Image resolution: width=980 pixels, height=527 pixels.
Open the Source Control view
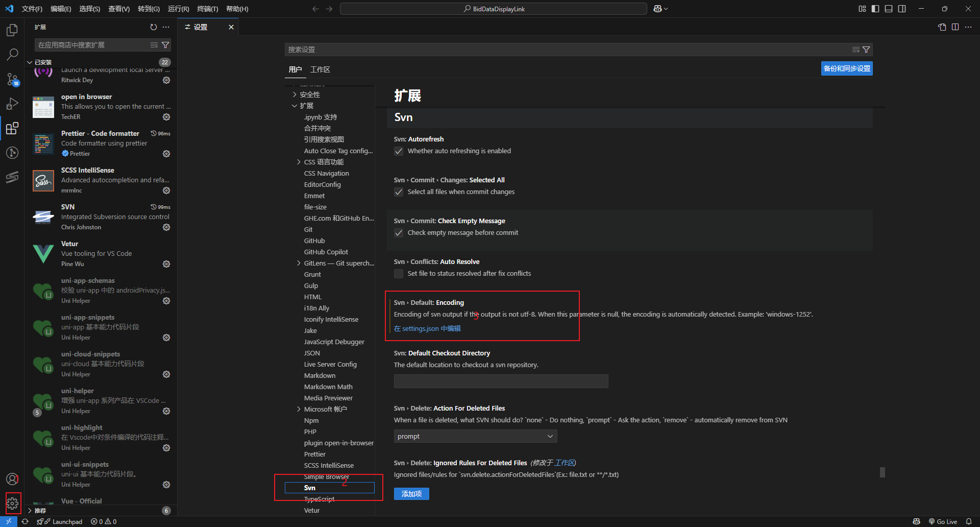[12, 79]
